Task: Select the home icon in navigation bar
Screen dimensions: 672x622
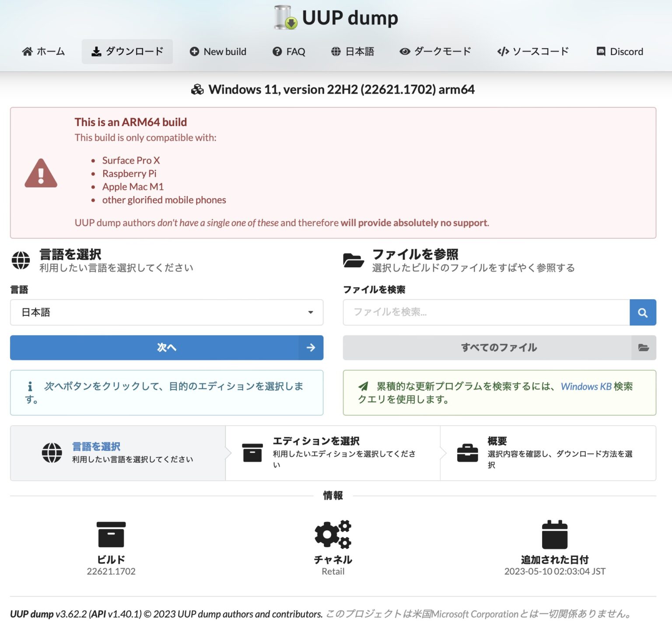Action: (x=26, y=51)
